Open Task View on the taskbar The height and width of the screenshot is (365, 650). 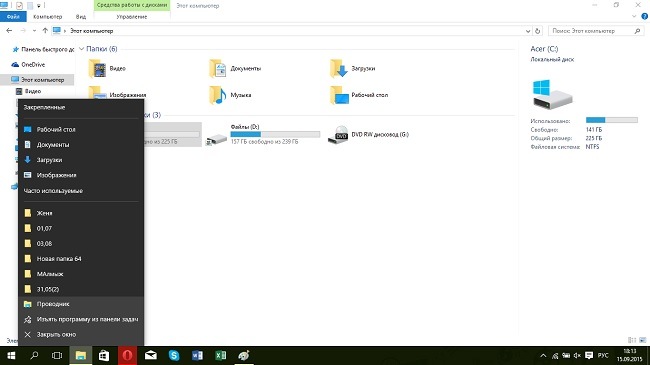coord(57,355)
